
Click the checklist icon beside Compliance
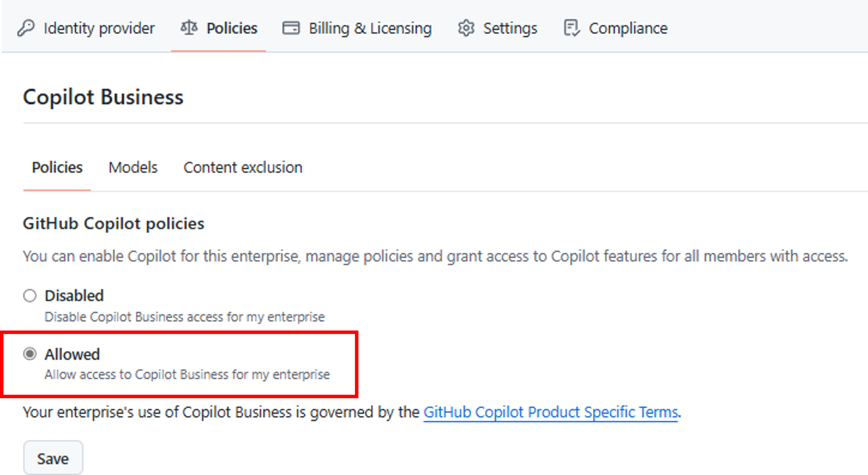tap(572, 28)
